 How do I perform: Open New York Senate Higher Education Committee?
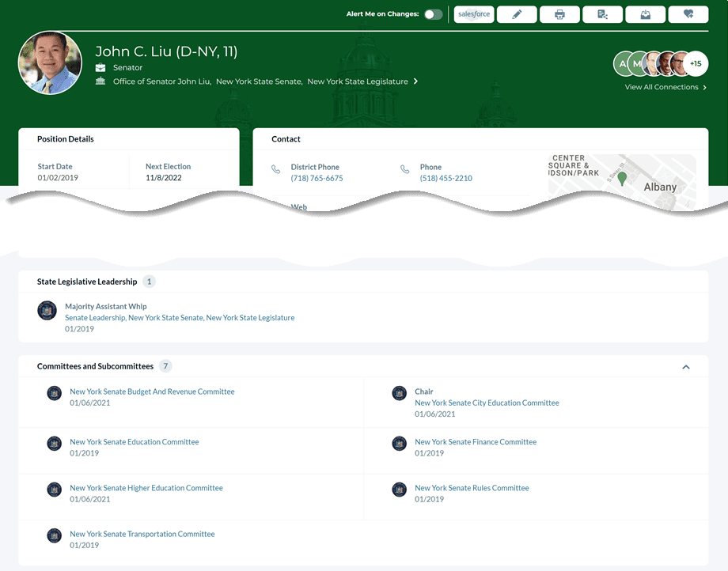pos(146,488)
